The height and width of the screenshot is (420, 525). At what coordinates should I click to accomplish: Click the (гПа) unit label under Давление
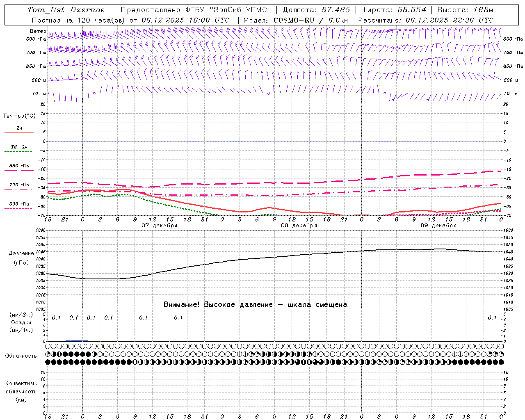[x=21, y=263]
